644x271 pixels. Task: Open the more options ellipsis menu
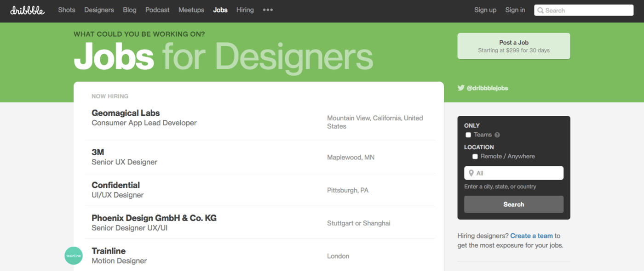[x=268, y=10]
